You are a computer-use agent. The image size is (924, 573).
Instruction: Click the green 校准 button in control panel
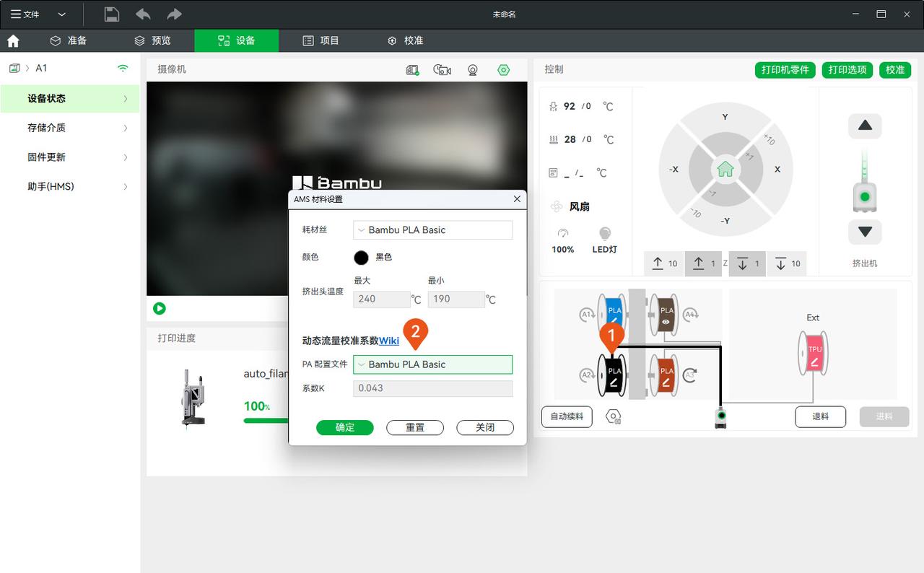[x=895, y=70]
